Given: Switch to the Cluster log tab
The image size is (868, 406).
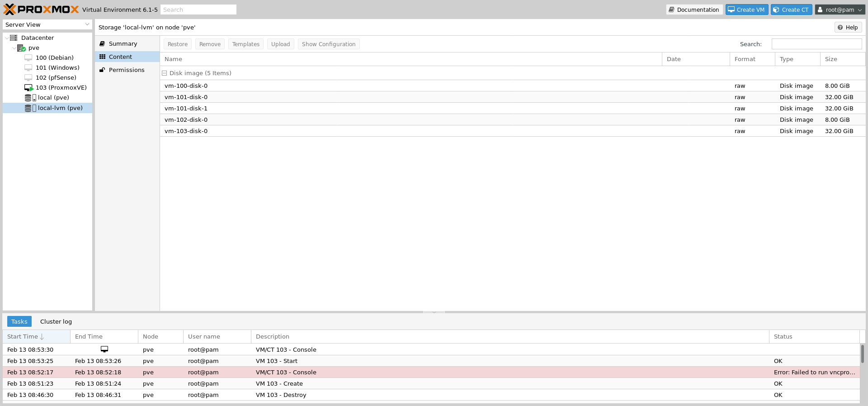Looking at the screenshot, I should tap(56, 322).
